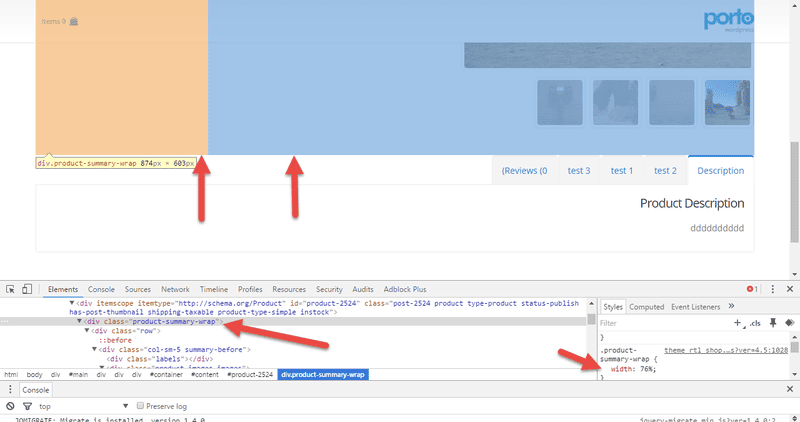This screenshot has height=422, width=800.
Task: Toggle the .cls element classes button
Action: click(755, 323)
